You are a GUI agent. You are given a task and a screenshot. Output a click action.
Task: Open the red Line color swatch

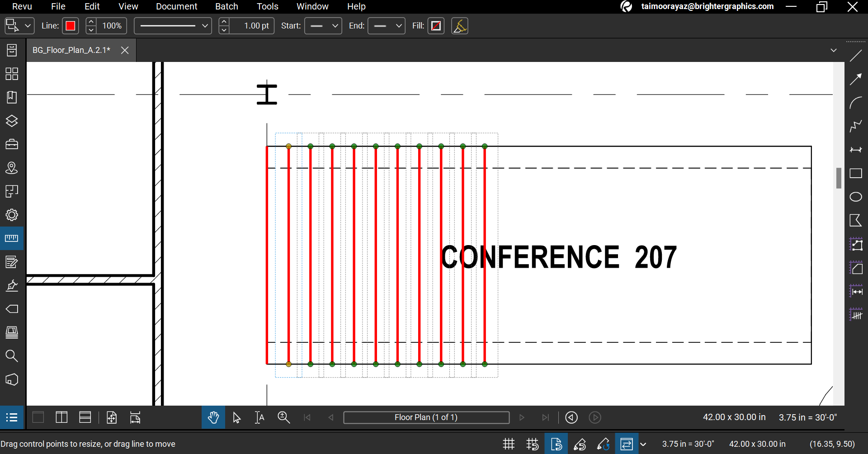[x=71, y=26]
